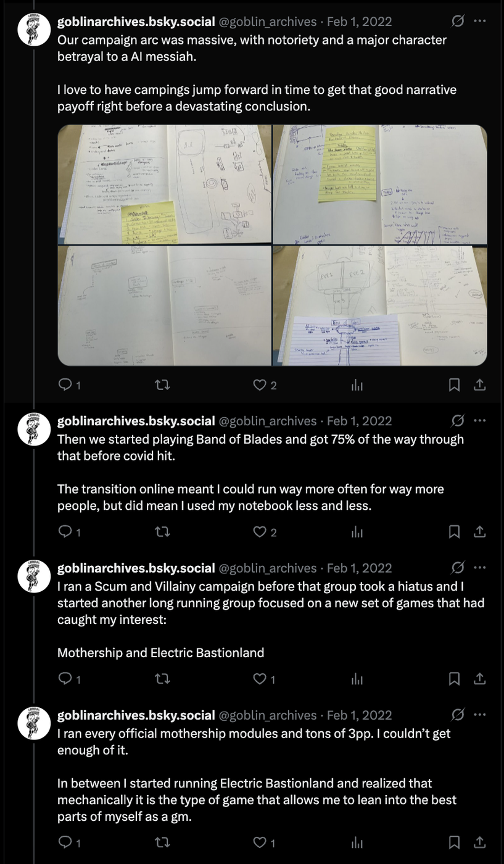The image size is (504, 864).
Task: Reply to the campaign arc post
Action: click(x=65, y=385)
